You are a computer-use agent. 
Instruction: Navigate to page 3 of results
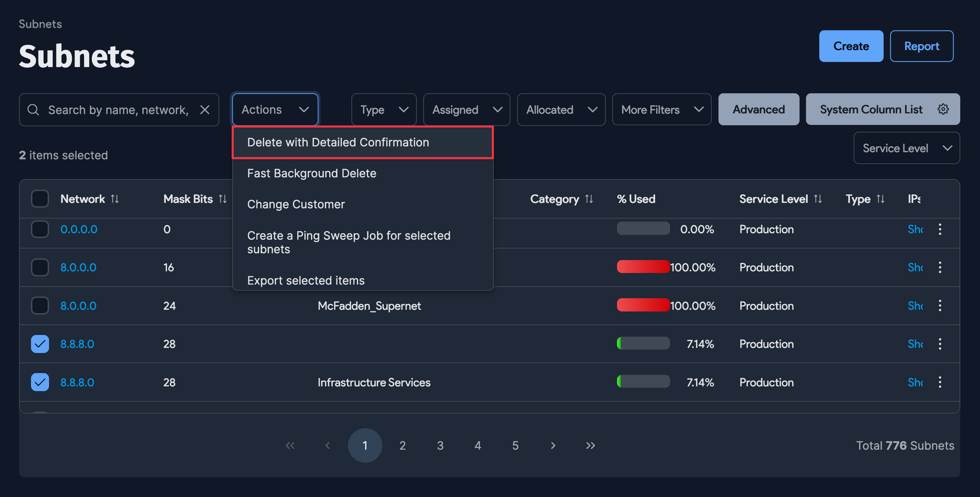[440, 445]
